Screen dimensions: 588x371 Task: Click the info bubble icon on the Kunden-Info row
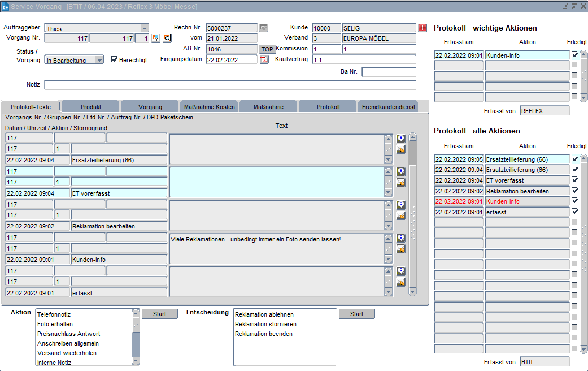pos(401,239)
